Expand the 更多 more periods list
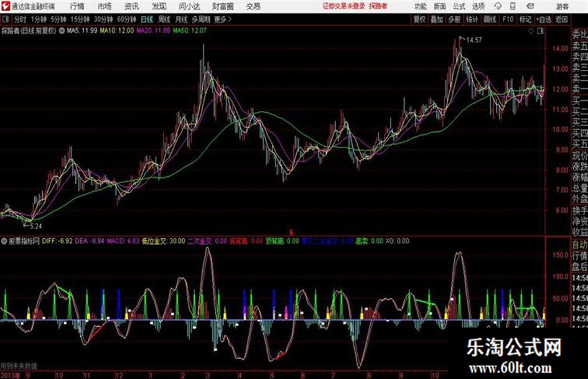Screen dimensions: 588x379 click(223, 19)
